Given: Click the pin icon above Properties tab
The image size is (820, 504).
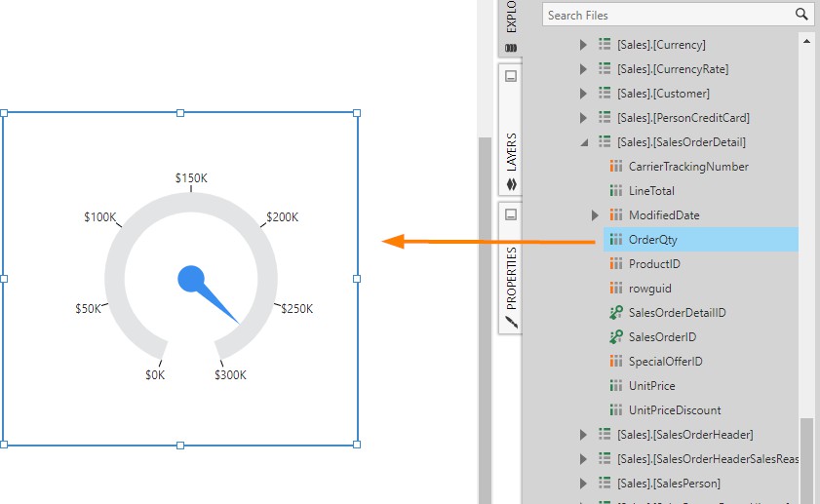Looking at the screenshot, I should [x=511, y=214].
